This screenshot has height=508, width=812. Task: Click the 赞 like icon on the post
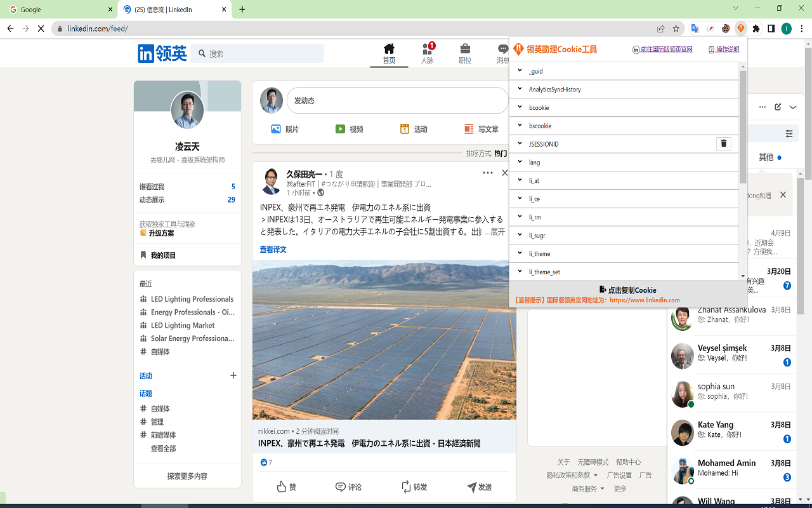(282, 487)
